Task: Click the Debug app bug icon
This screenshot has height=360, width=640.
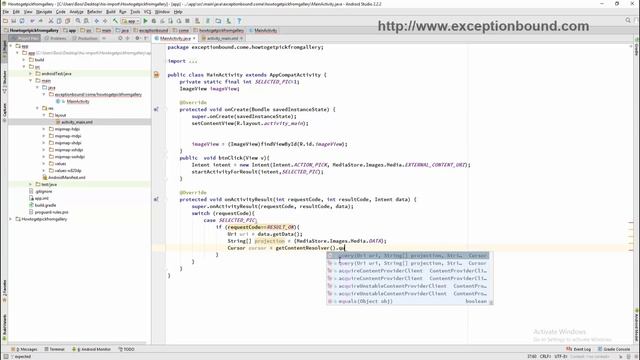Action: pyautogui.click(x=154, y=21)
